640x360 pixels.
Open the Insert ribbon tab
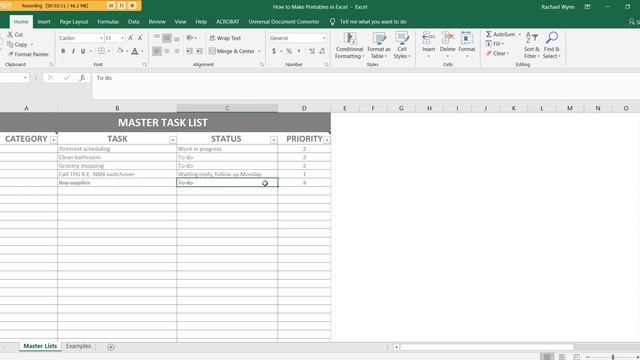(x=44, y=22)
